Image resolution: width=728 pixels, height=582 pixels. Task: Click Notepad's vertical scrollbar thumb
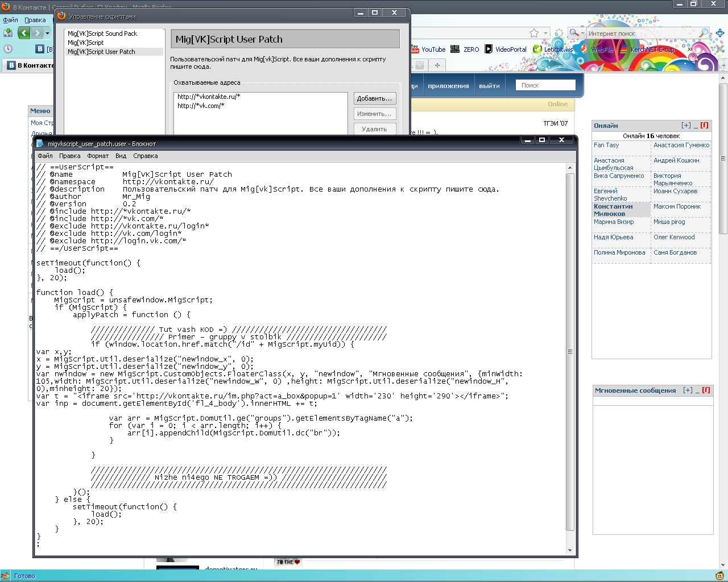click(x=570, y=352)
